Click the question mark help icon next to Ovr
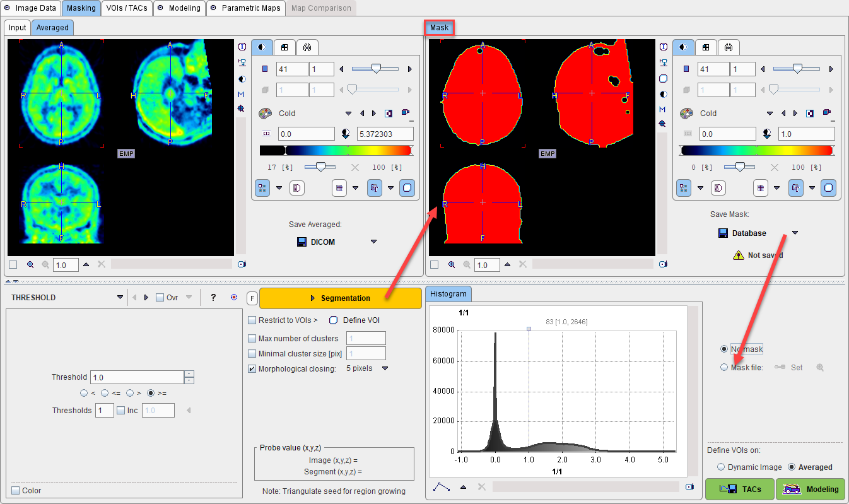Image resolution: width=849 pixels, height=504 pixels. click(x=213, y=297)
